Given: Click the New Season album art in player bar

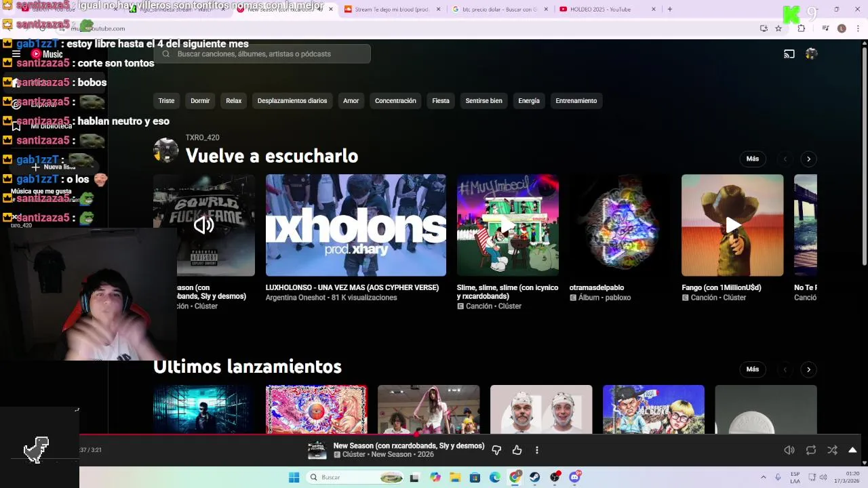Looking at the screenshot, I should coord(317,450).
